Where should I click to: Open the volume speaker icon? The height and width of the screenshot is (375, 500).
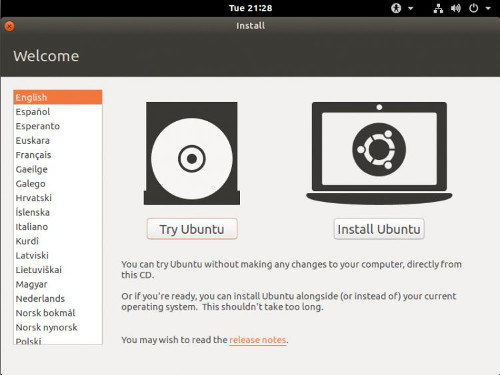pos(456,8)
